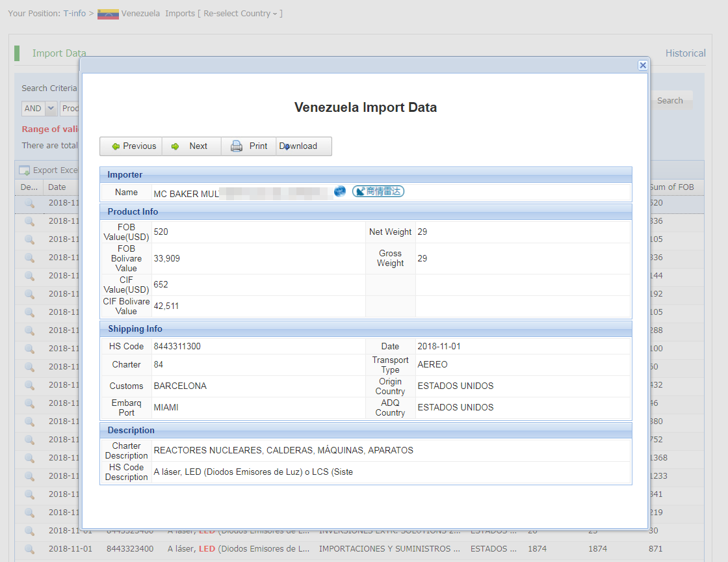Open the Historical tab
The height and width of the screenshot is (562, 728).
[x=685, y=53]
